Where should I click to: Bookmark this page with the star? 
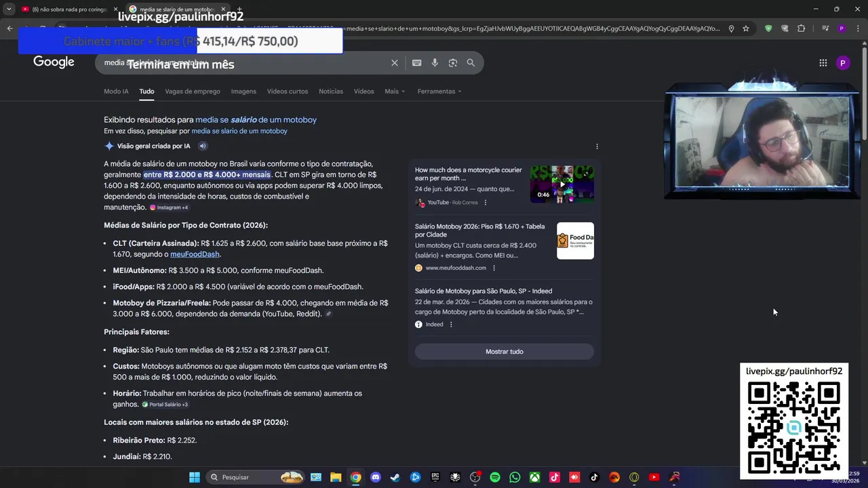[746, 28]
